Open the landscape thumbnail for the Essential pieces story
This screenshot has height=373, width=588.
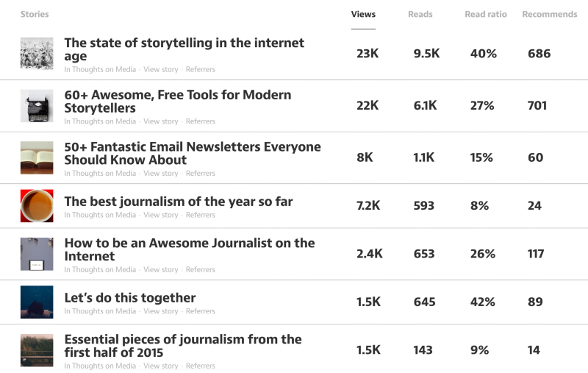point(36,350)
